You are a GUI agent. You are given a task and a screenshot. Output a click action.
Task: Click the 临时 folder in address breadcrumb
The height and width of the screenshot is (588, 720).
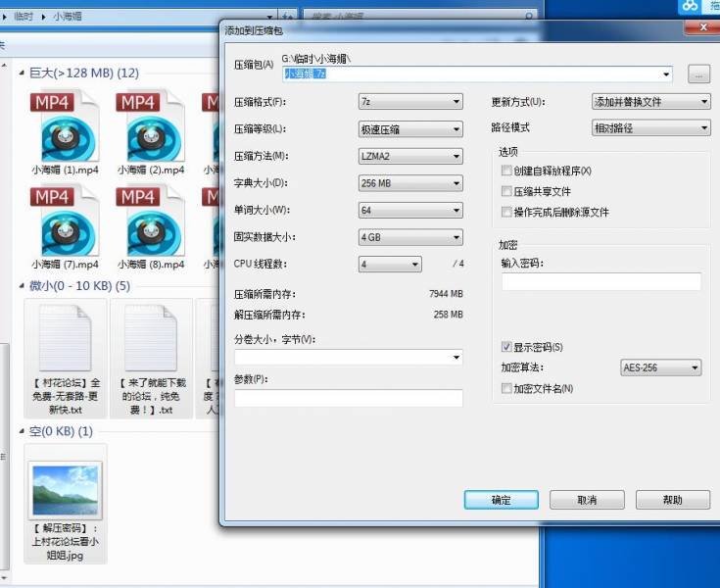(x=28, y=17)
